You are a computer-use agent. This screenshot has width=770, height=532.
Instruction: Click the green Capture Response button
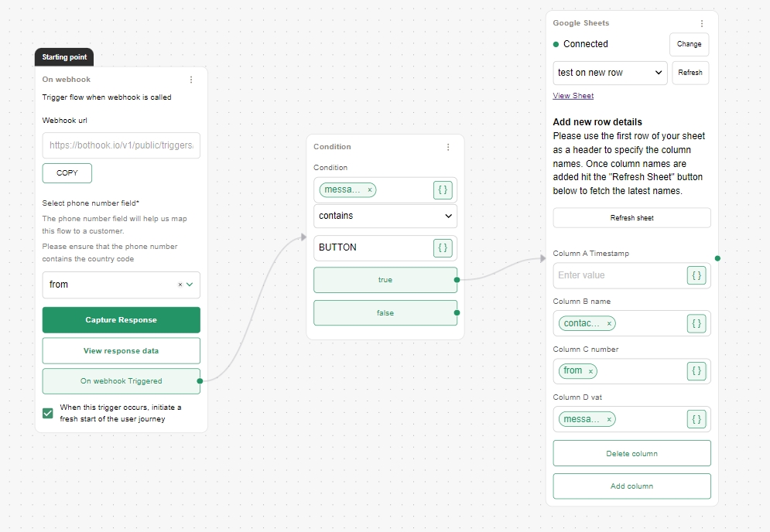[x=121, y=320]
